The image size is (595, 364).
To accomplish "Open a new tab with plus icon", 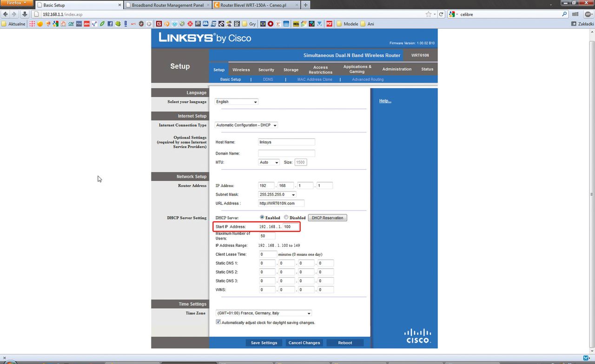I will (305, 5).
